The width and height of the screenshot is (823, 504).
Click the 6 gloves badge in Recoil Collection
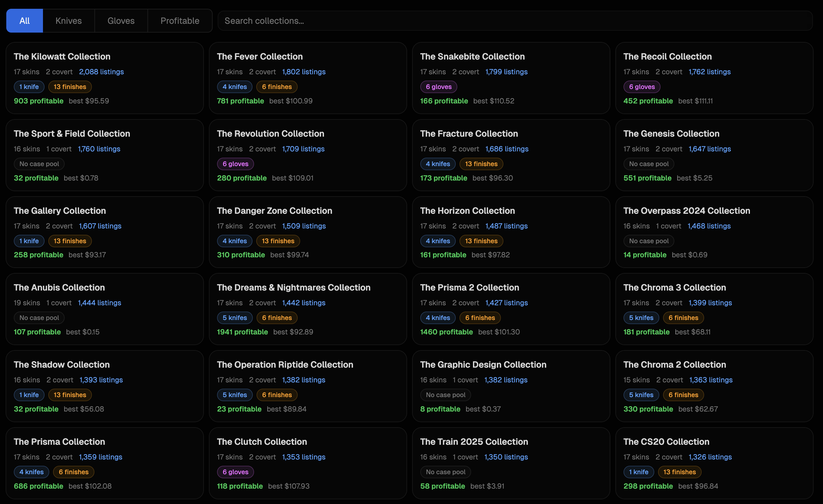(x=642, y=87)
